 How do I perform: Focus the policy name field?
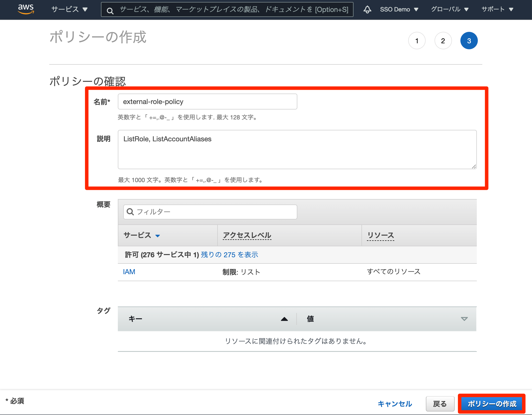pyautogui.click(x=207, y=102)
